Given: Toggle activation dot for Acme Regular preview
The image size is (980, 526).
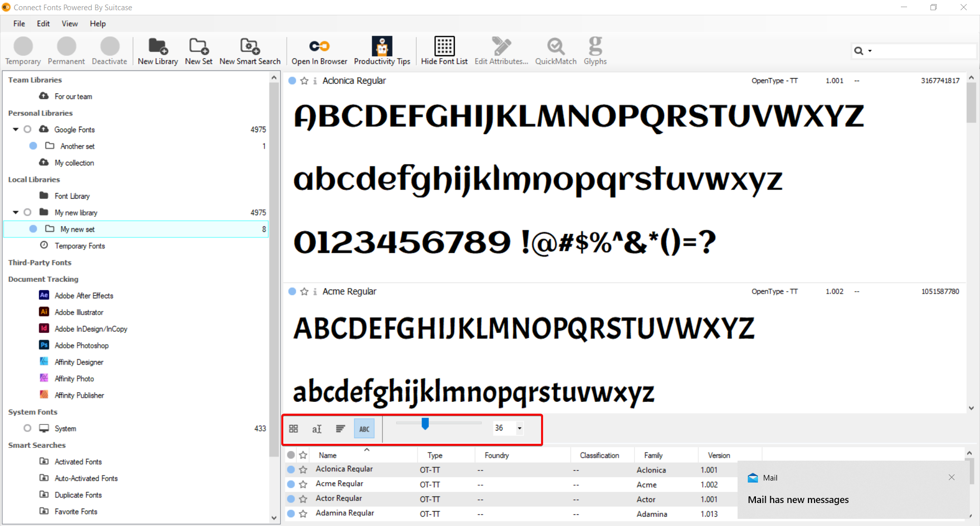Looking at the screenshot, I should tap(292, 292).
